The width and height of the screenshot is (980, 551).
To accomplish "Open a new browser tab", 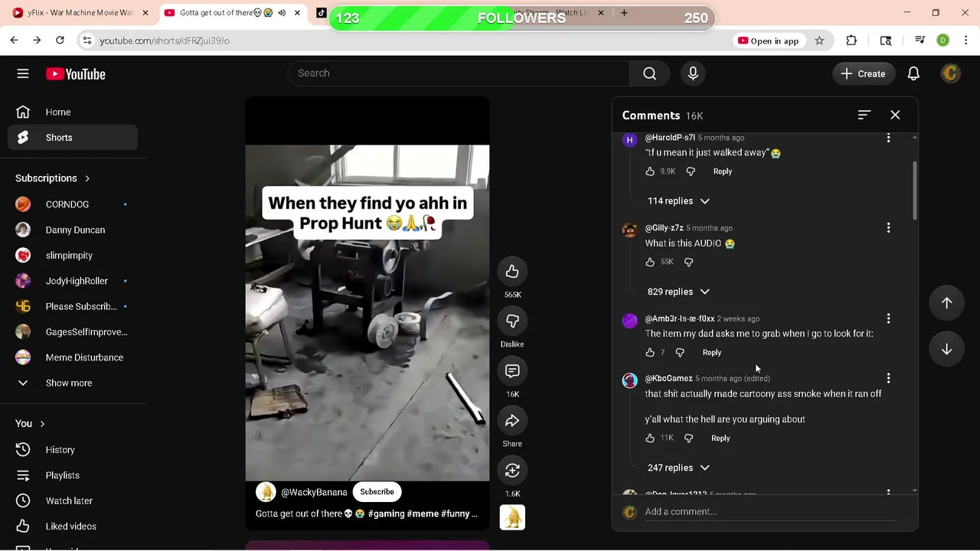I will [x=624, y=13].
